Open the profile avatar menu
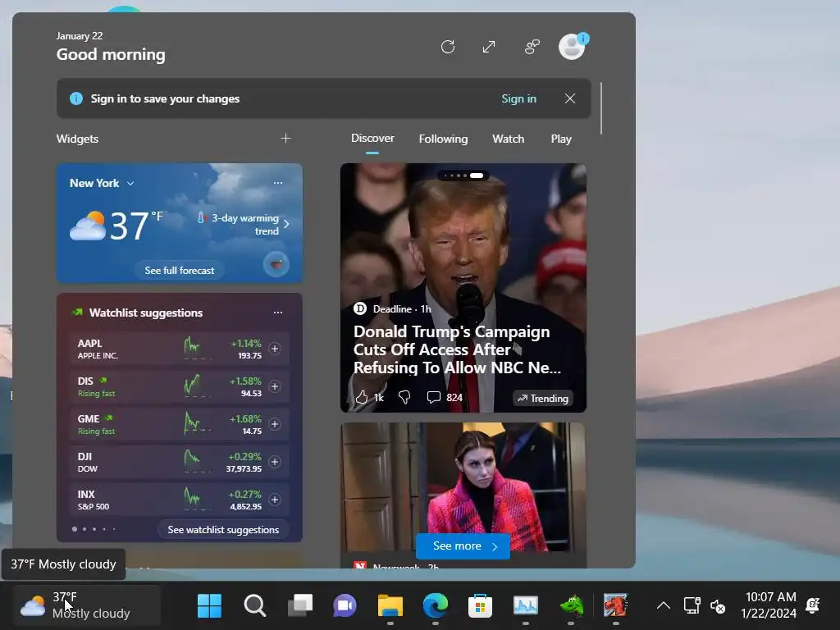Screen dimensions: 840x630 pyautogui.click(x=572, y=47)
